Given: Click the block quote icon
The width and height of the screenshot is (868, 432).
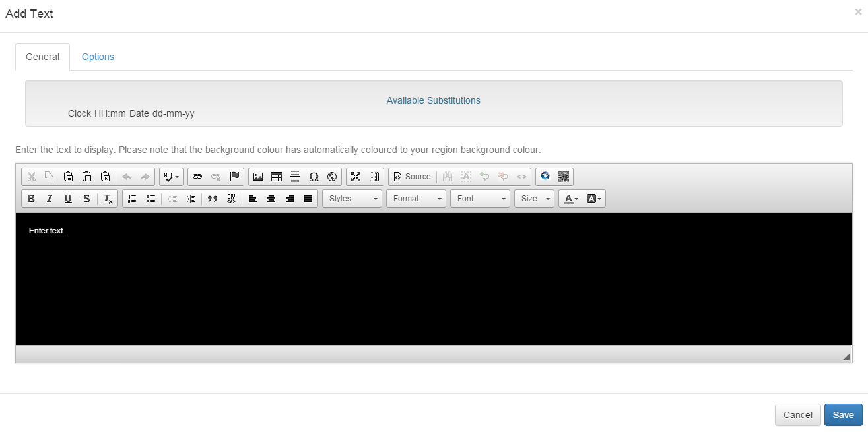Looking at the screenshot, I should pos(213,199).
